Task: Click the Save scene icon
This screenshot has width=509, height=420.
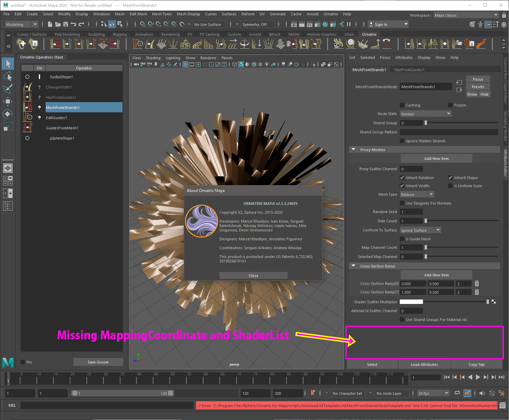Action: (66, 24)
